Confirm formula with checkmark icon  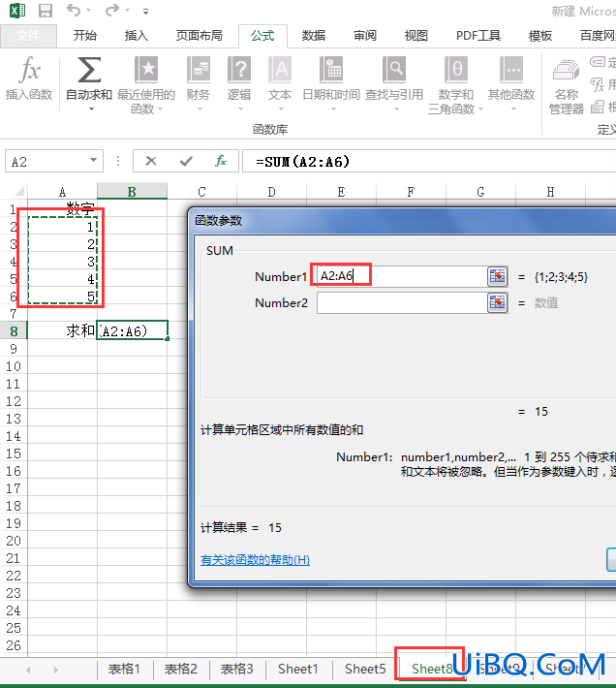(x=186, y=161)
